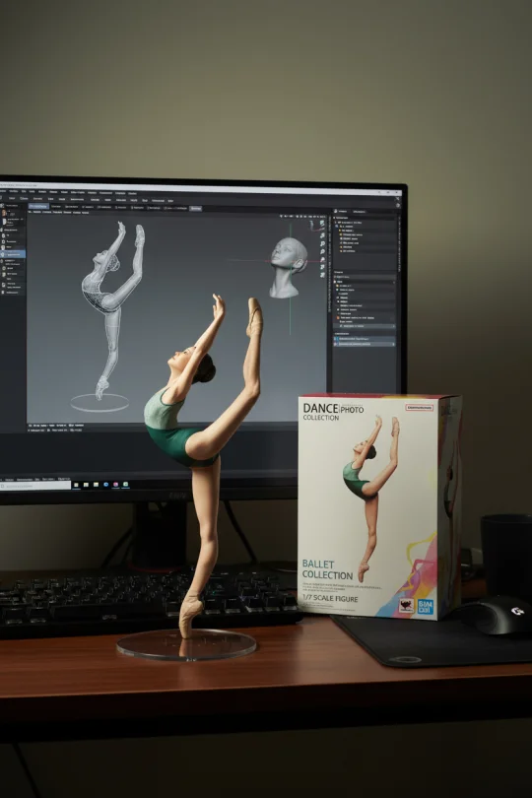Click the underlined link in the properties panel
Viewport: 532px width, 798px height.
pyautogui.click(x=370, y=318)
